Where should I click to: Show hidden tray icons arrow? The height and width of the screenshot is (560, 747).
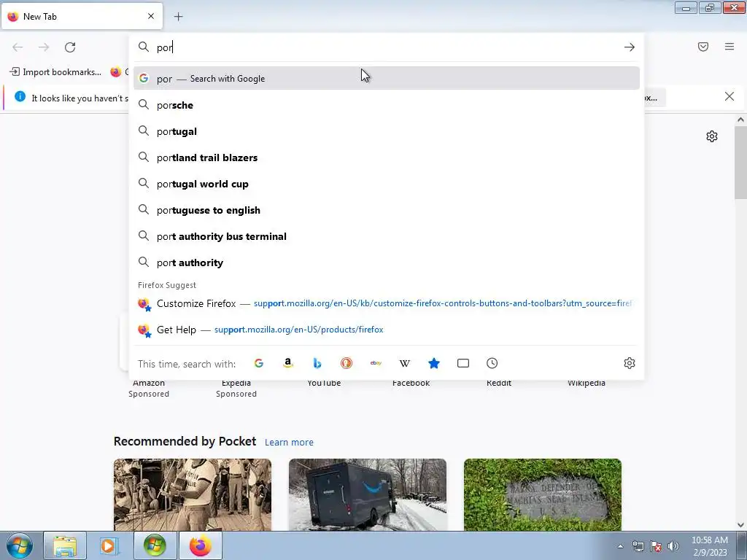pyautogui.click(x=620, y=546)
